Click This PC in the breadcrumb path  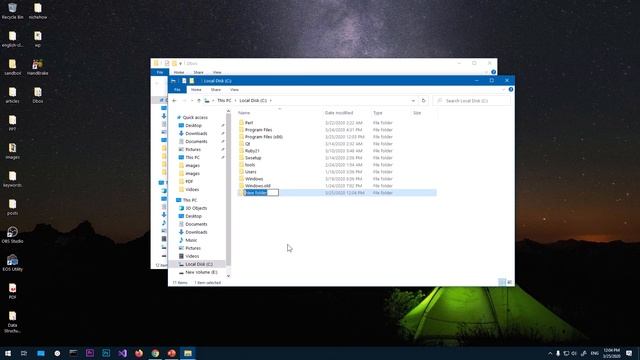pos(224,100)
